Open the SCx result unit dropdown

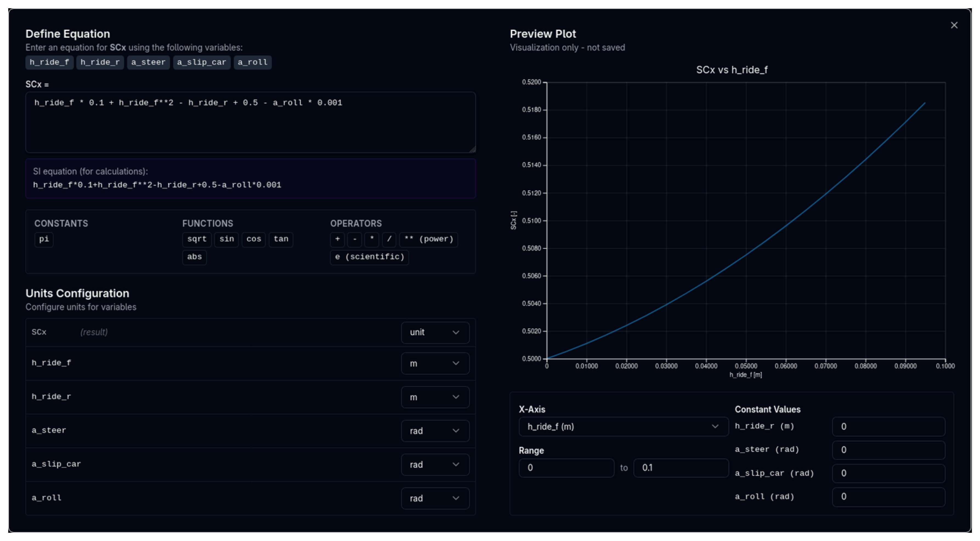click(435, 332)
